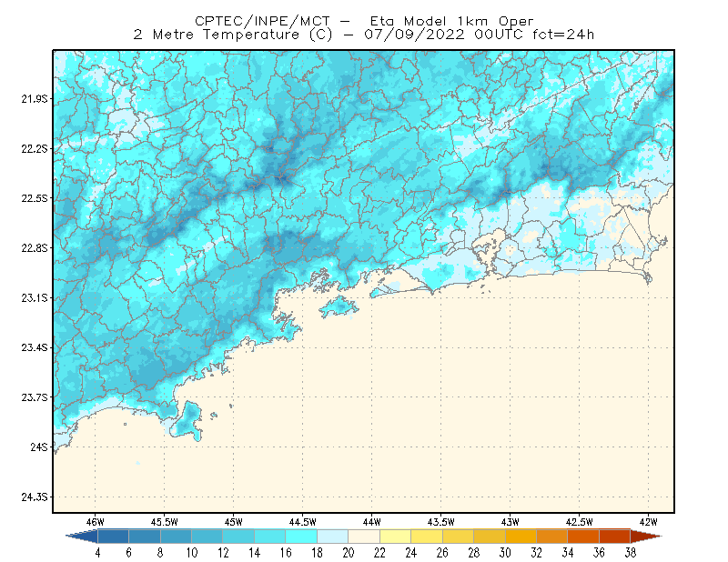Image resolution: width=728 pixels, height=562 pixels.
Task: Click the 46W longitude axis label
Action: coord(96,522)
